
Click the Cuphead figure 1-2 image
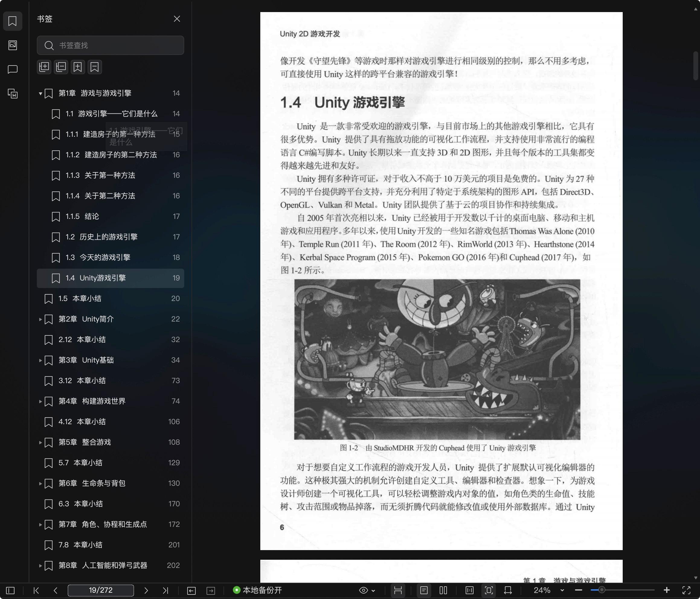(x=437, y=359)
